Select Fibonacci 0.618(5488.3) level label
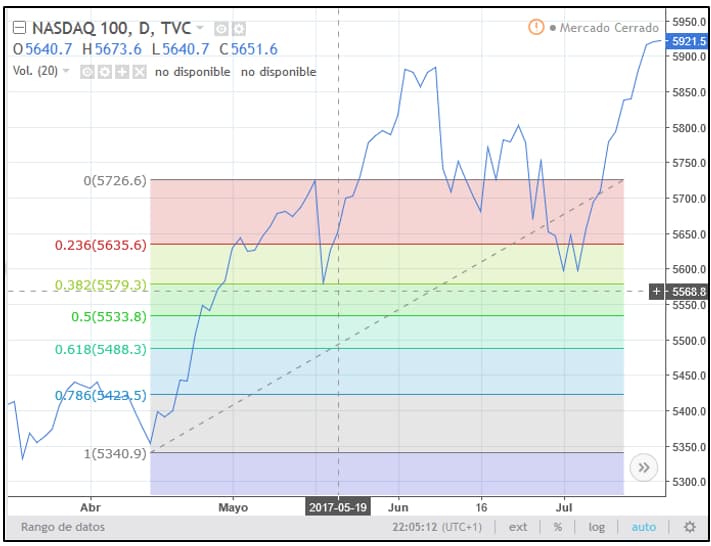 coord(101,349)
